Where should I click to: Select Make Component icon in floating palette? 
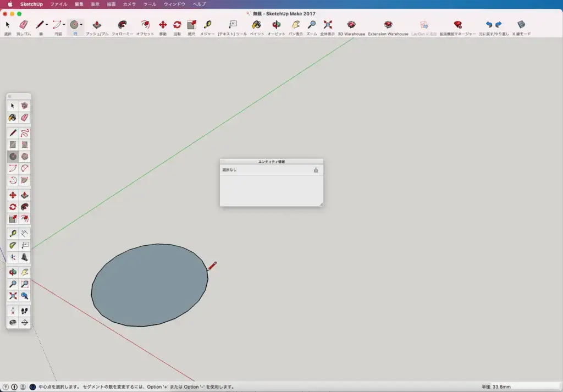point(24,106)
